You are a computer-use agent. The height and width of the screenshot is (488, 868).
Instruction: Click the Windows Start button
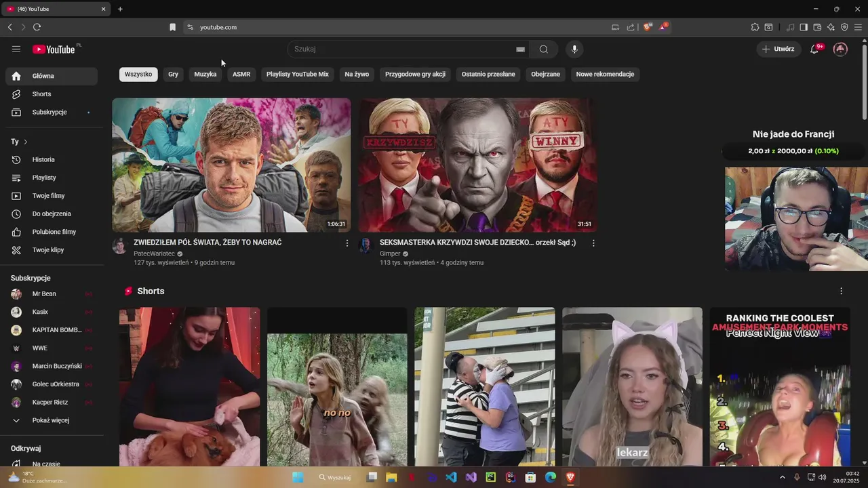298,477
